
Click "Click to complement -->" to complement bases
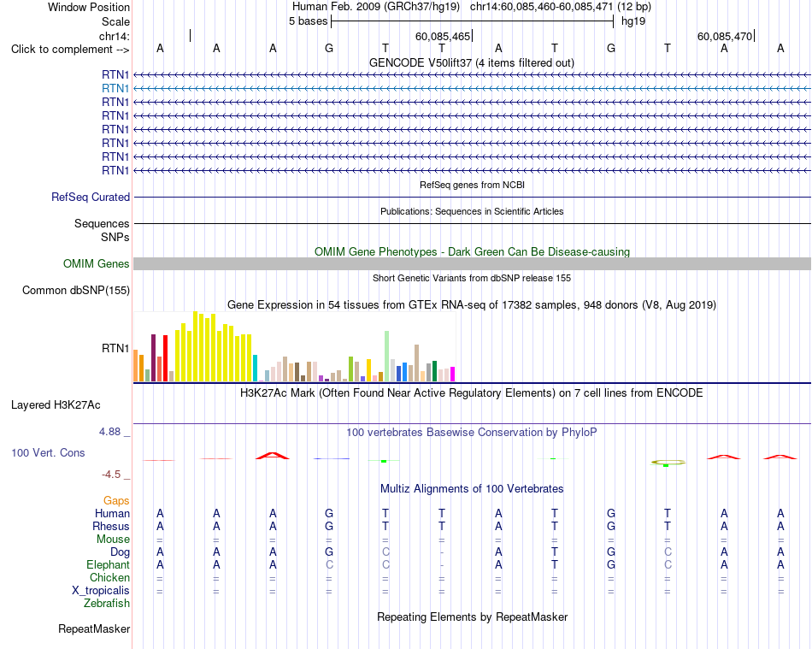(x=70, y=50)
